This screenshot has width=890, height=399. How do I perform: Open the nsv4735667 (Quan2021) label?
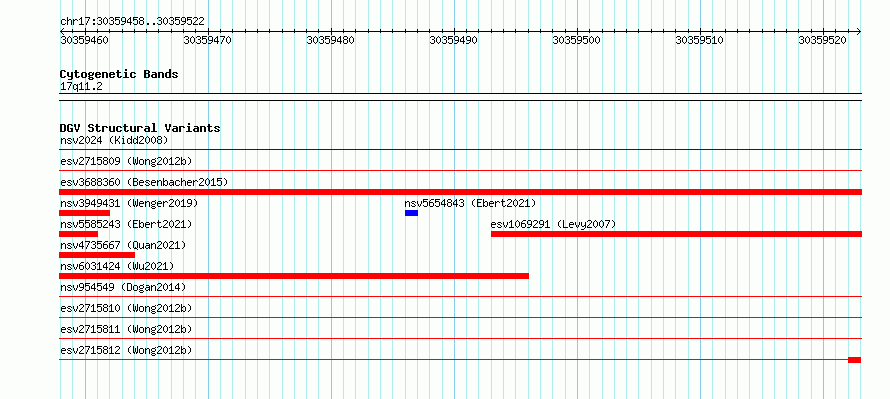[123, 245]
